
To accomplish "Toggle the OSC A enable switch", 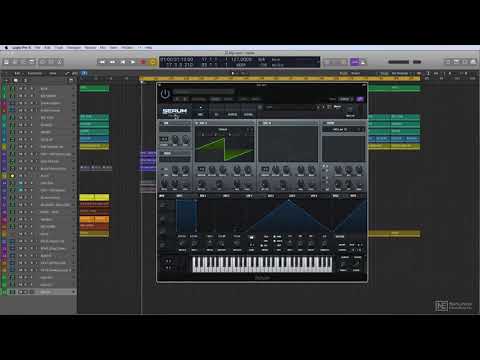I will click(197, 123).
